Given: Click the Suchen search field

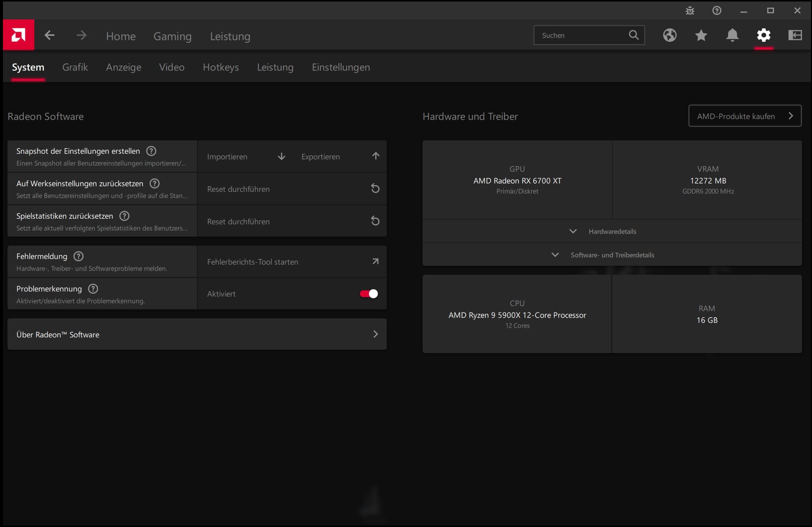Looking at the screenshot, I should tap(589, 35).
